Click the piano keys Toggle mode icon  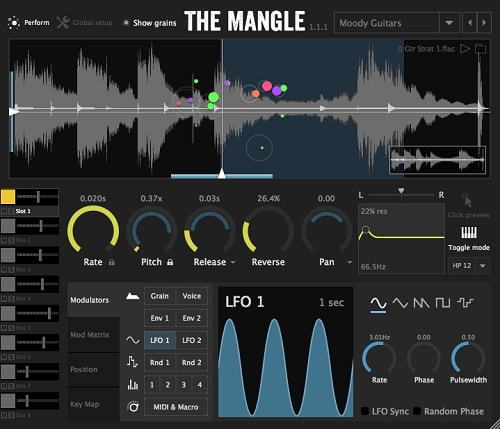469,232
